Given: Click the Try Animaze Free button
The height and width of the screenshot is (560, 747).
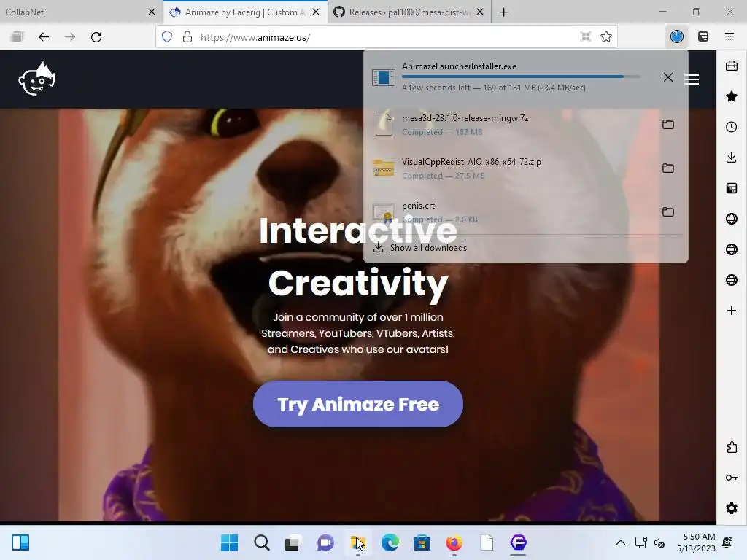Looking at the screenshot, I should (357, 404).
